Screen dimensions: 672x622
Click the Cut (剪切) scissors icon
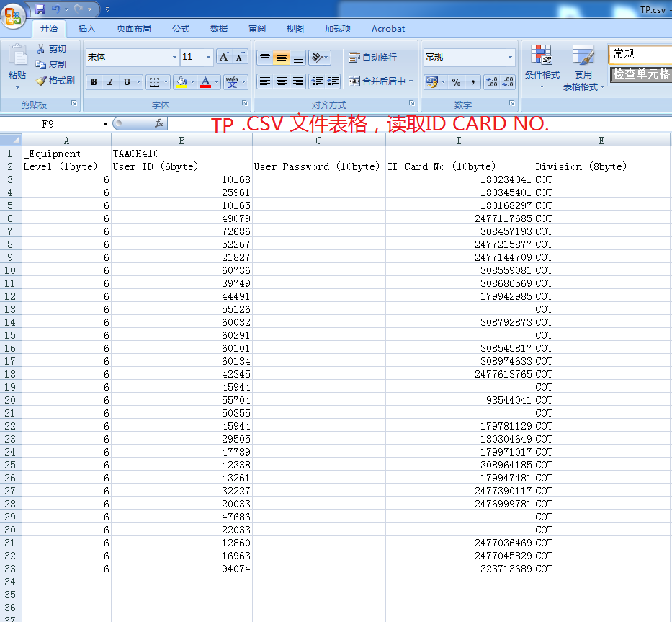[42, 49]
